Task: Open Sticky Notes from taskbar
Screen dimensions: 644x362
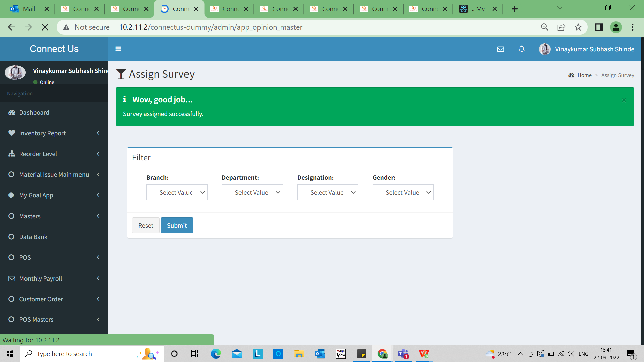Action: [362, 354]
